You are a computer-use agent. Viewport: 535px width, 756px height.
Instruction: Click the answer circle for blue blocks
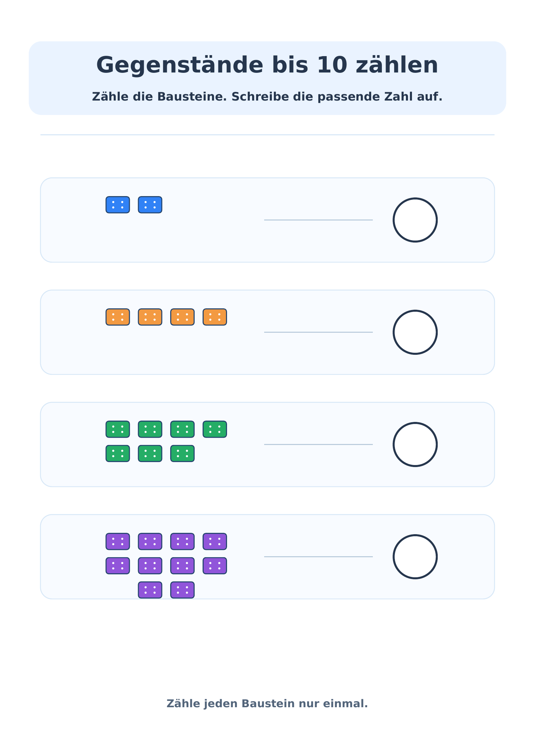415,220
